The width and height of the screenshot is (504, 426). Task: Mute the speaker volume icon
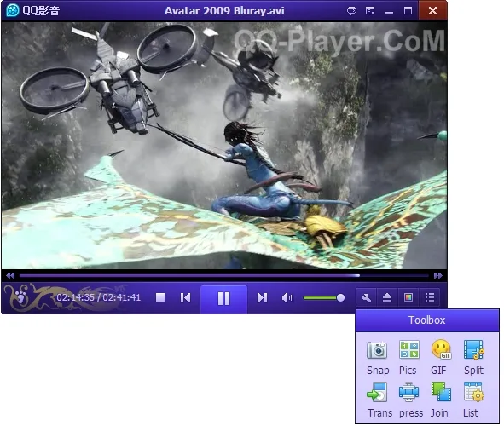point(287,298)
